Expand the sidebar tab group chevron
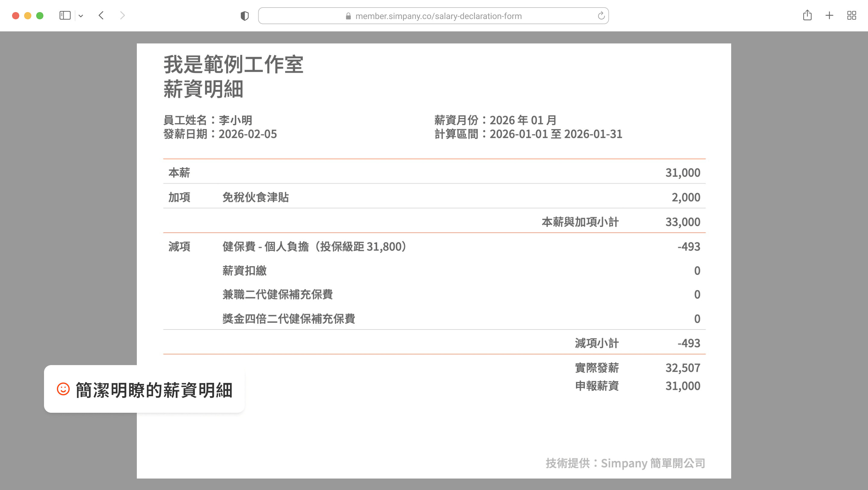Screen dimensions: 868x490 [80, 15]
